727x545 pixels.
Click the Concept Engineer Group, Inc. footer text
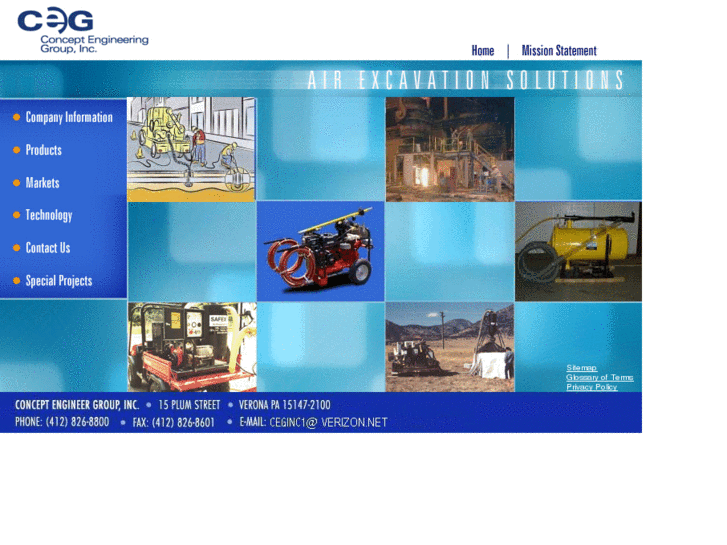pyautogui.click(x=77, y=405)
